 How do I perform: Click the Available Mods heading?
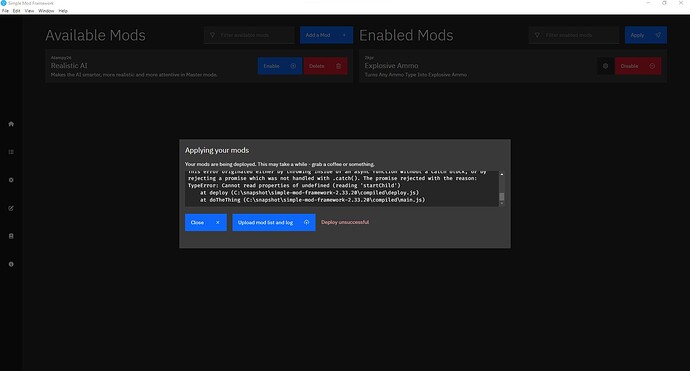pos(95,35)
